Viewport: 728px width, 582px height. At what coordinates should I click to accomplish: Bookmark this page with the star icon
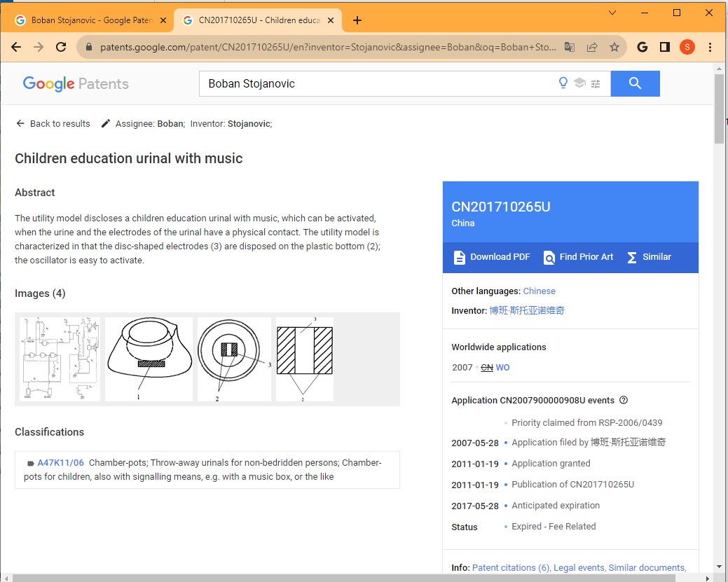[x=614, y=47]
